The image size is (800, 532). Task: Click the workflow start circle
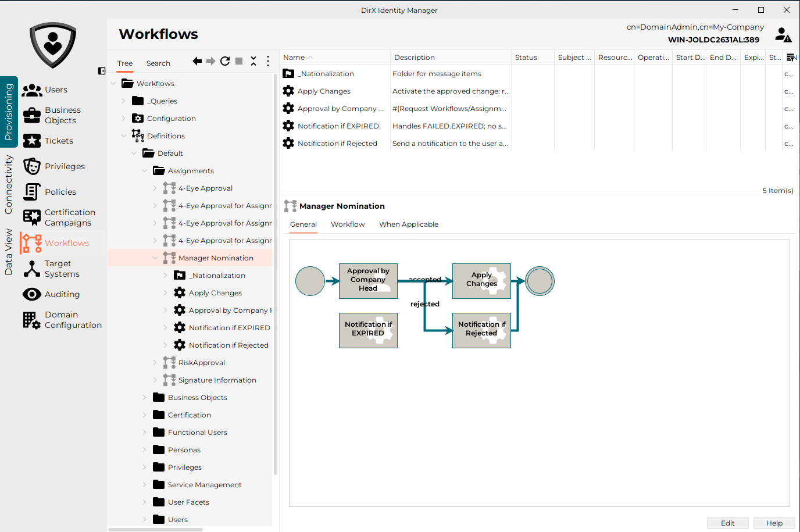point(310,281)
